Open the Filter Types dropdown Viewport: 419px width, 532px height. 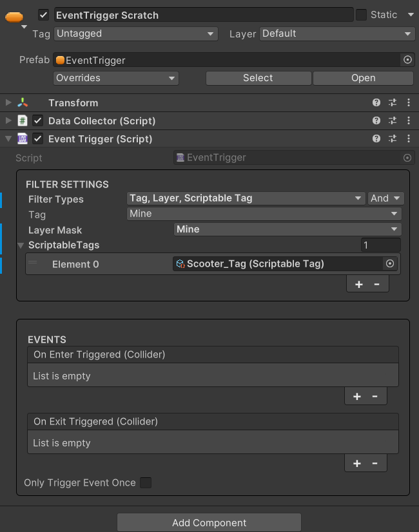click(x=246, y=198)
